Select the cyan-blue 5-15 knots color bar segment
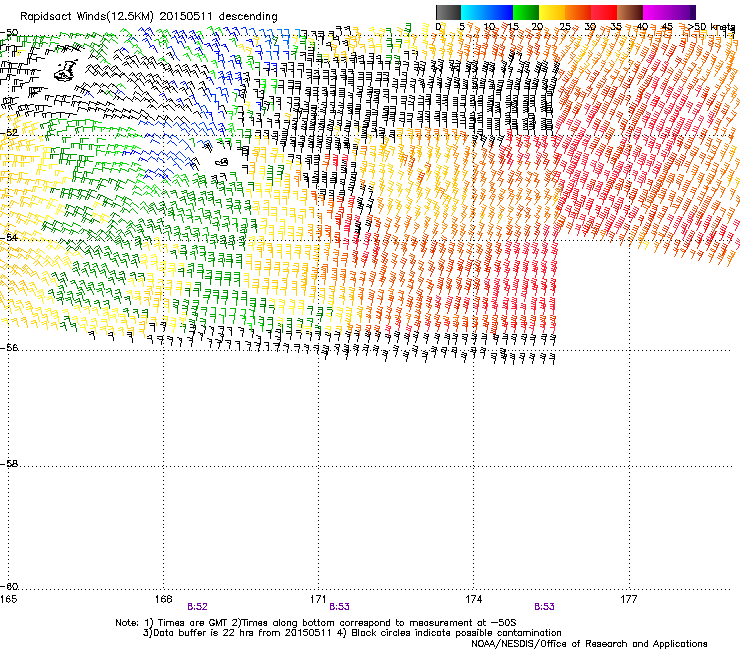 [x=487, y=12]
